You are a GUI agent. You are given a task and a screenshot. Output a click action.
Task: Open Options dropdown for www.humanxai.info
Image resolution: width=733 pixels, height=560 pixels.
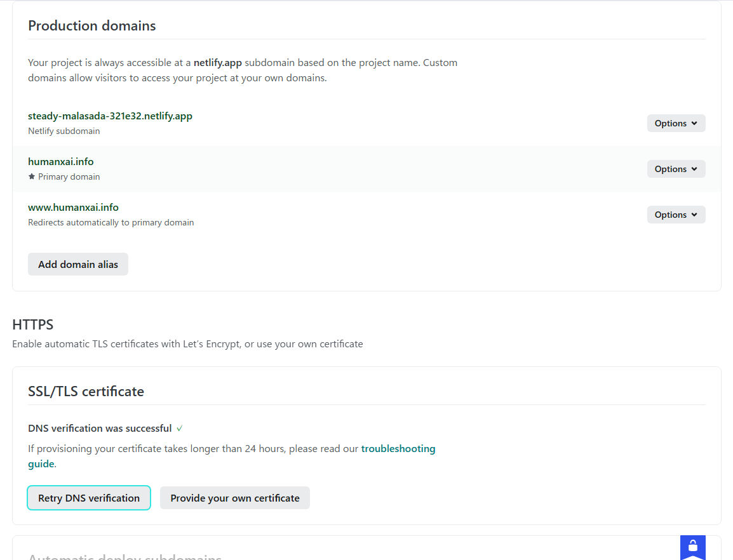point(676,215)
